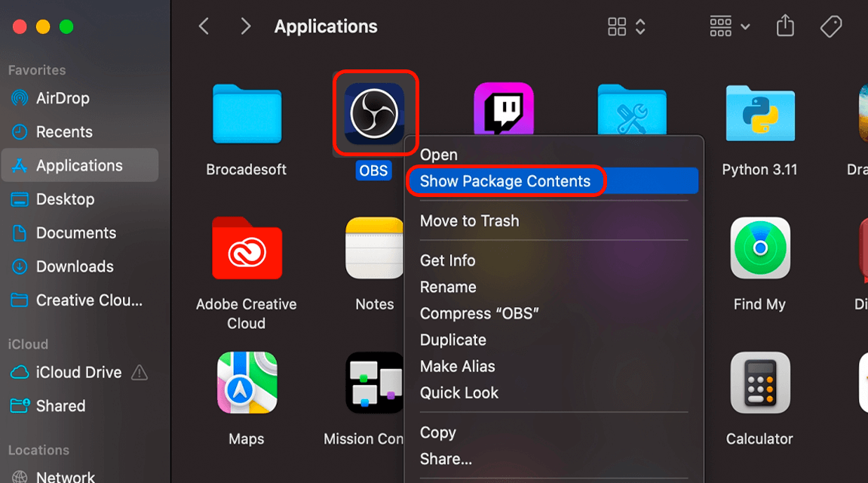The image size is (868, 483).
Task: Switch view mode with icon view selector
Action: [626, 27]
